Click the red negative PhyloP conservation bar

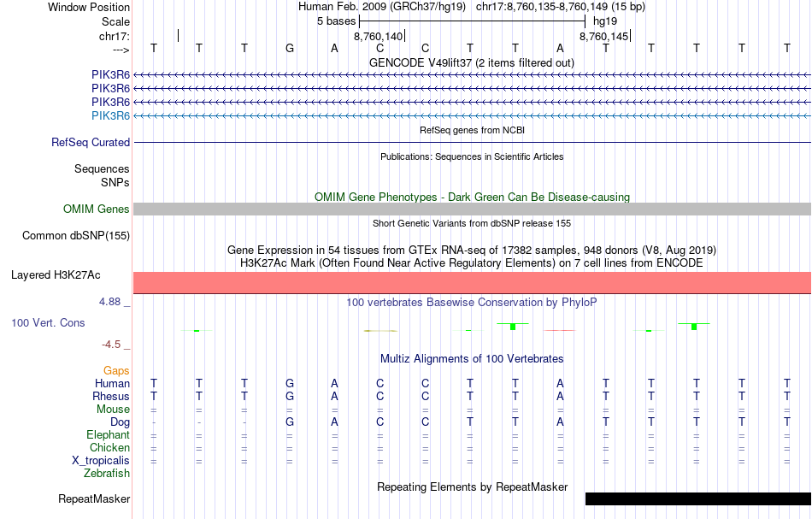tap(559, 330)
